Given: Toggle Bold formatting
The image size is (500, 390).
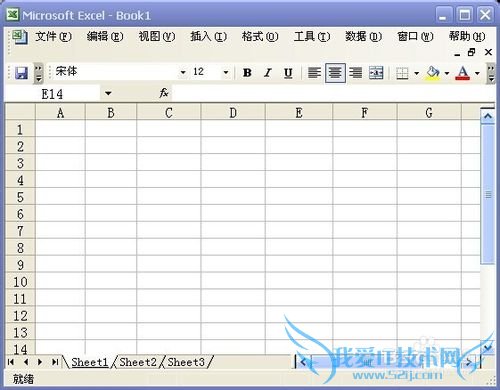Looking at the screenshot, I should [x=247, y=73].
